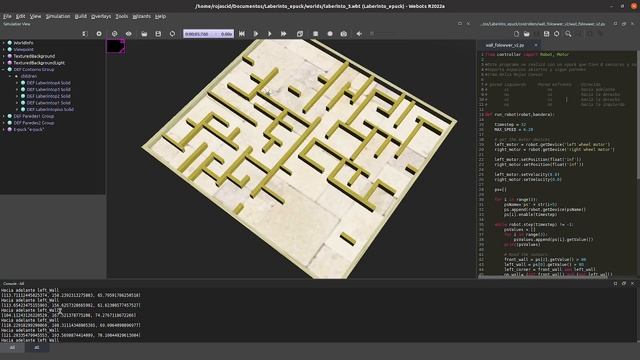
Task: Run the simulation in real-time
Action: pos(269,34)
